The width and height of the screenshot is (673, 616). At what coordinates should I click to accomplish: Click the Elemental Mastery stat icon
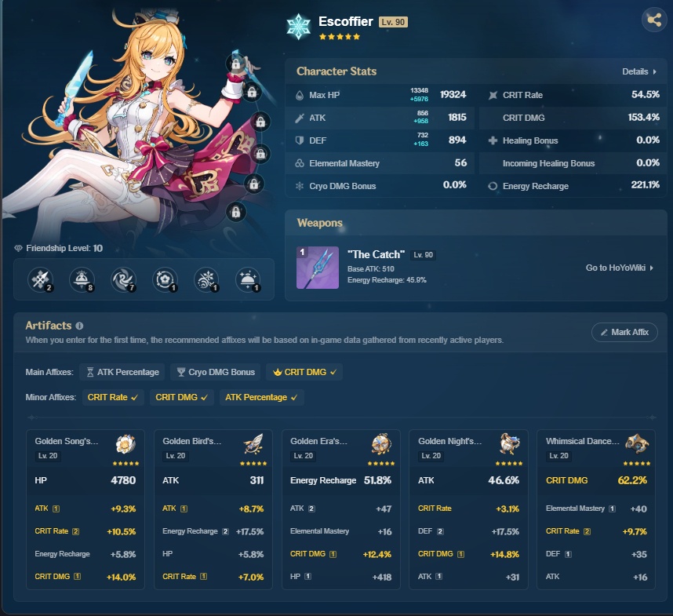300,163
